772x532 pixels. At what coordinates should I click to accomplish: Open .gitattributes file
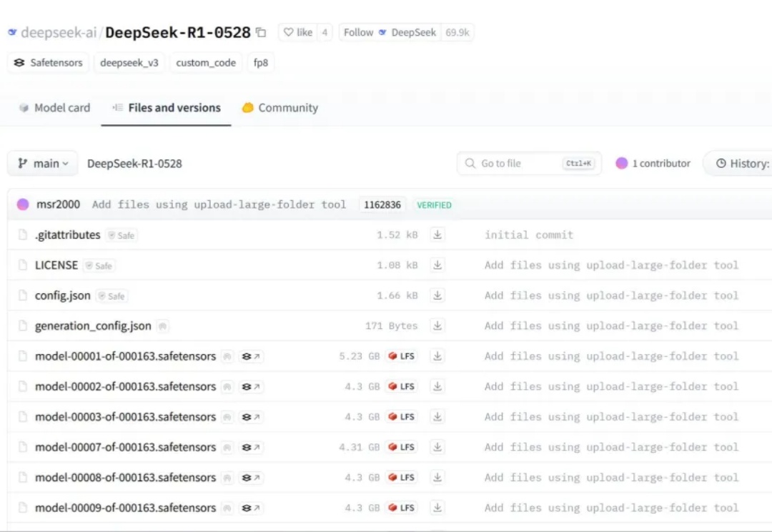tap(67, 235)
